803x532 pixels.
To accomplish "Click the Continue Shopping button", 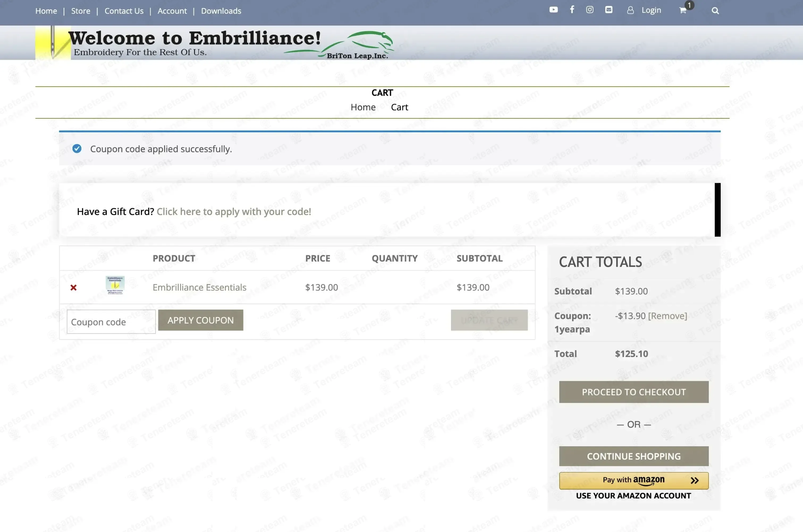I will tap(633, 456).
